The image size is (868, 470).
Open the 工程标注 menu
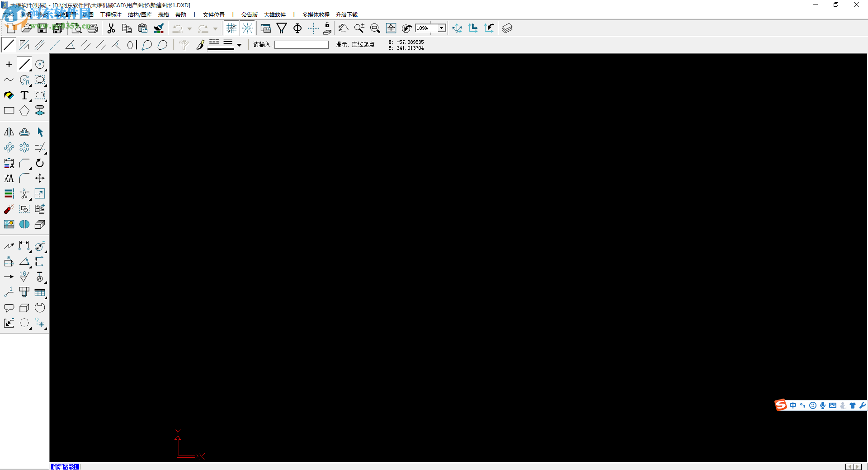(111, 15)
